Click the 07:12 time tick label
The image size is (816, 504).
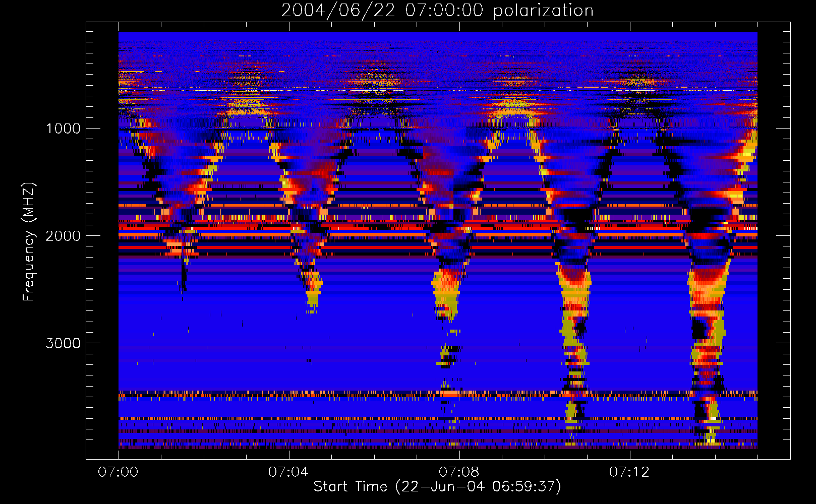[x=629, y=472]
